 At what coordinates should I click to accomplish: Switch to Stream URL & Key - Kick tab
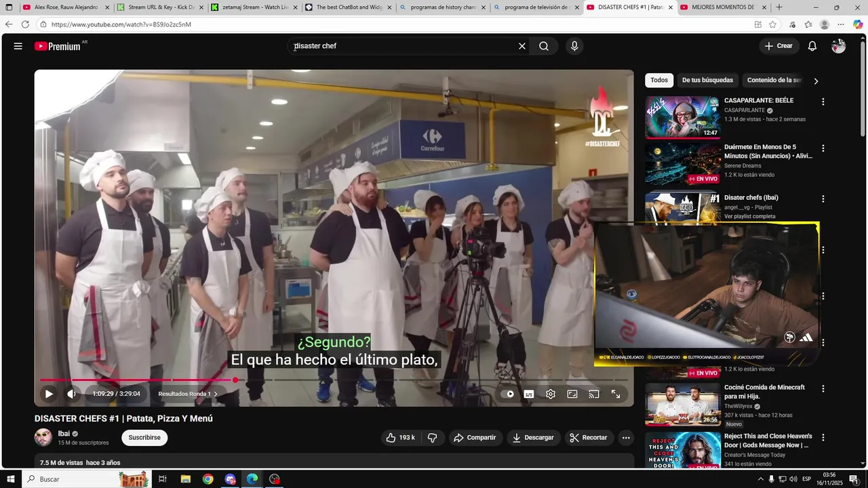pyautogui.click(x=160, y=7)
